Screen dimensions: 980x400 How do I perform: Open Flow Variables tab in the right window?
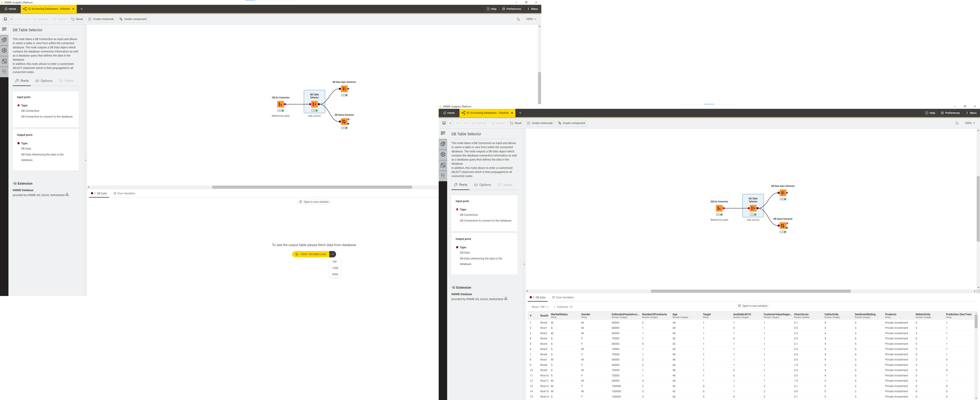point(563,298)
